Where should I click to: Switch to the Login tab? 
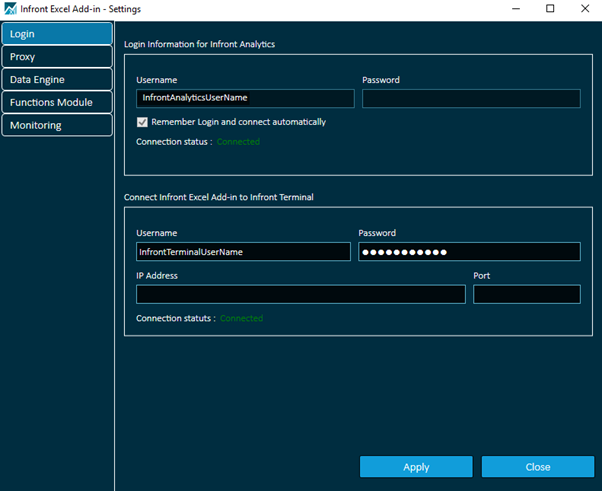point(57,34)
